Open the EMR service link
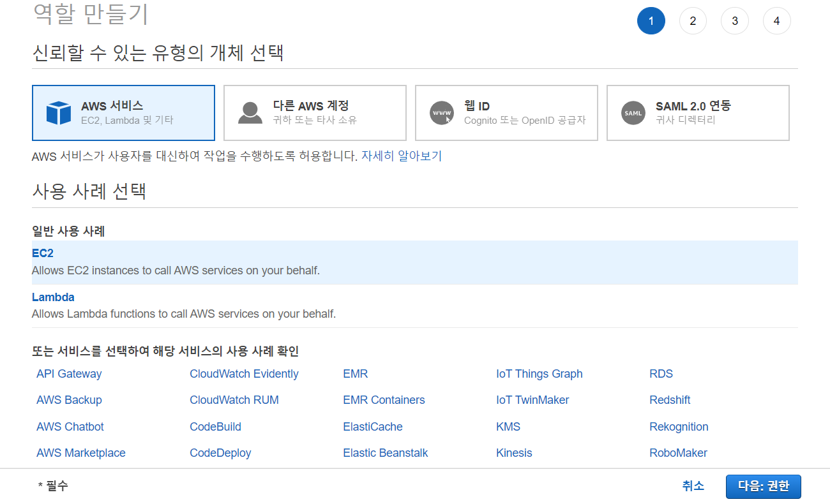Image resolution: width=830 pixels, height=504 pixels. click(x=356, y=374)
